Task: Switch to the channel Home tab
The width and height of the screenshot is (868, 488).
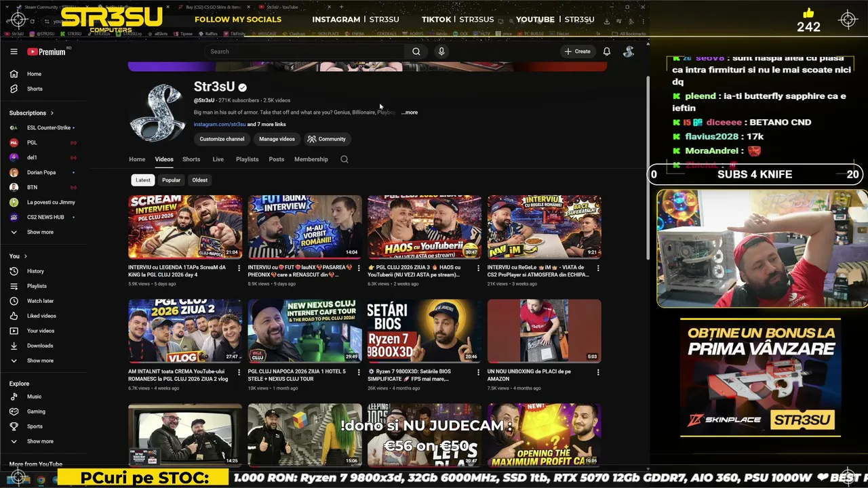Action: 137,159
